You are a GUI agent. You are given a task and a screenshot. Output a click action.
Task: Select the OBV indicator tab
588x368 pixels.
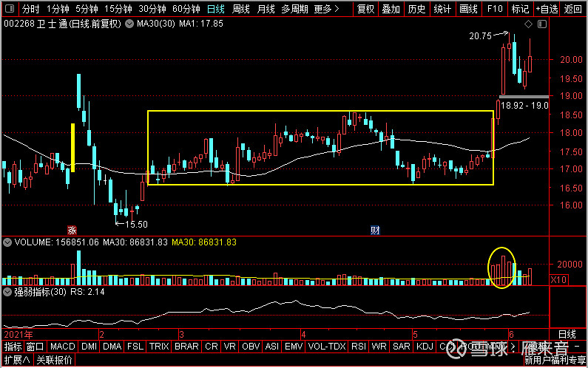tap(251, 347)
